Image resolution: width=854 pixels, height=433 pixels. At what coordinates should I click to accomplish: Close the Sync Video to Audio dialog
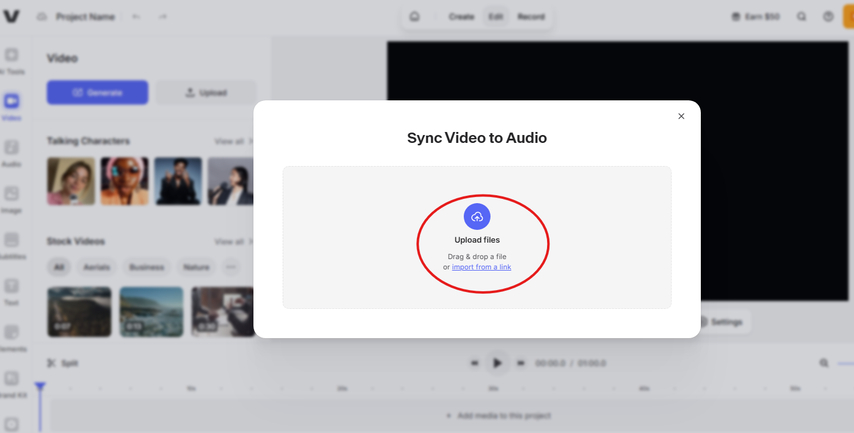click(681, 116)
